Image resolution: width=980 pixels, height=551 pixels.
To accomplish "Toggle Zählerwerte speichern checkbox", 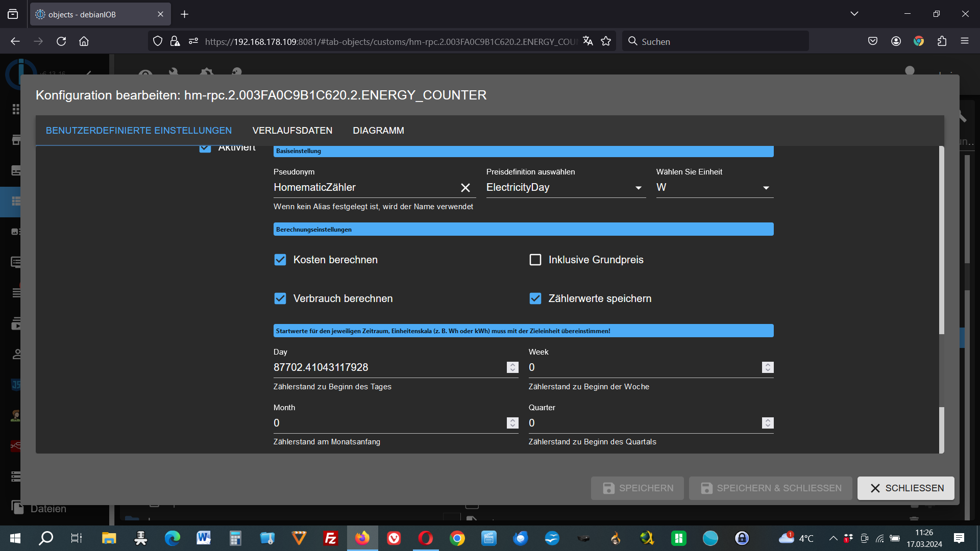I will 535,298.
